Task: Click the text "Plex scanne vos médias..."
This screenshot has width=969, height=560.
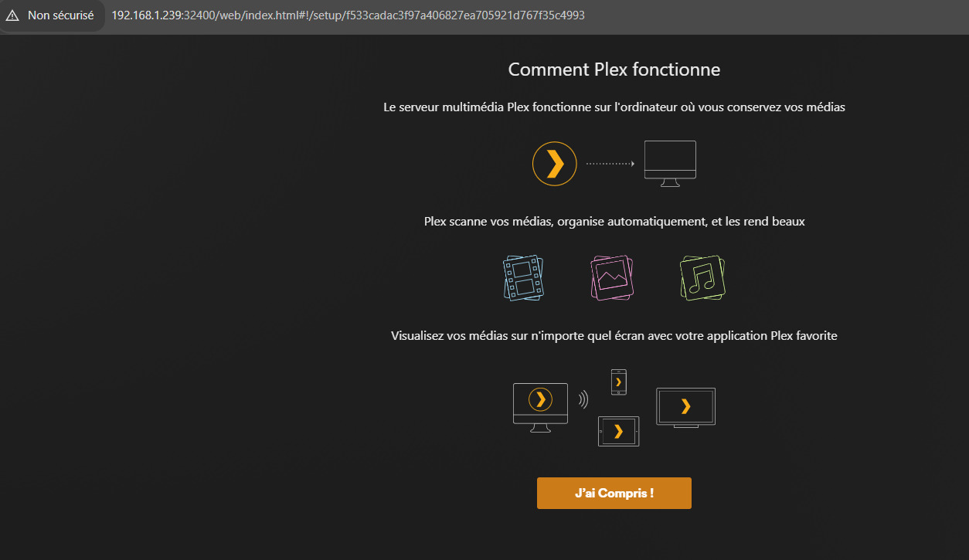Action: pyautogui.click(x=614, y=222)
